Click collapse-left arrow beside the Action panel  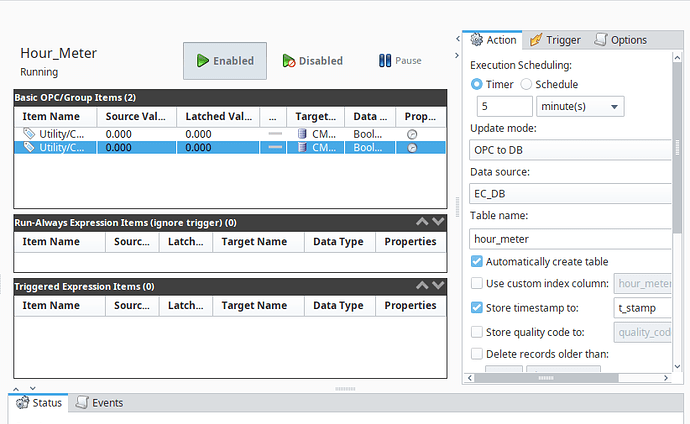458,39
